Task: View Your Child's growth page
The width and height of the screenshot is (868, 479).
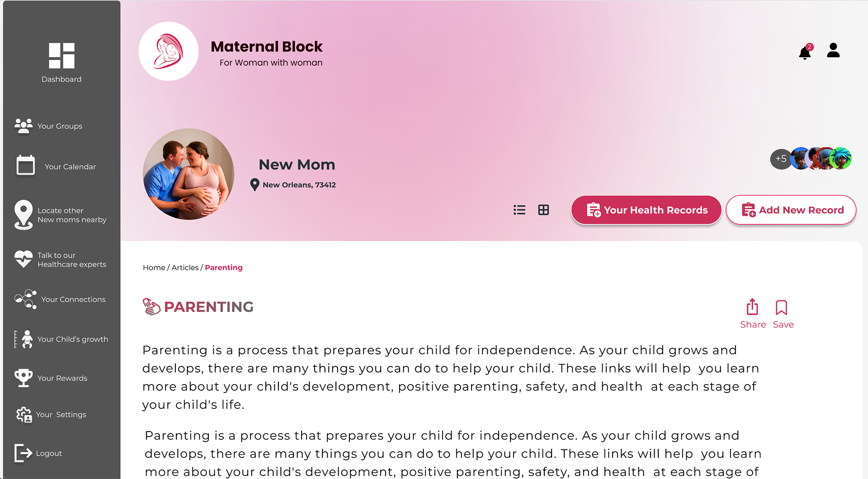Action: pos(61,339)
